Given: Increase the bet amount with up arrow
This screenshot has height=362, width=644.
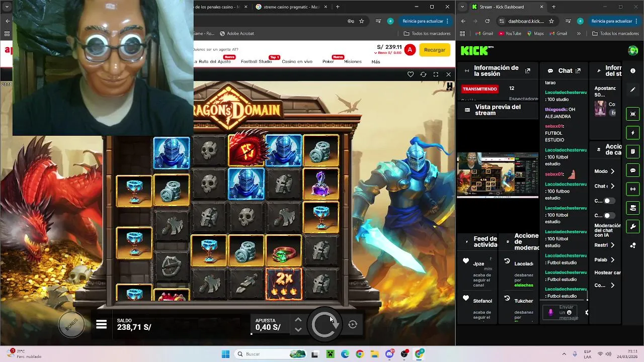Looking at the screenshot, I should pos(298,319).
